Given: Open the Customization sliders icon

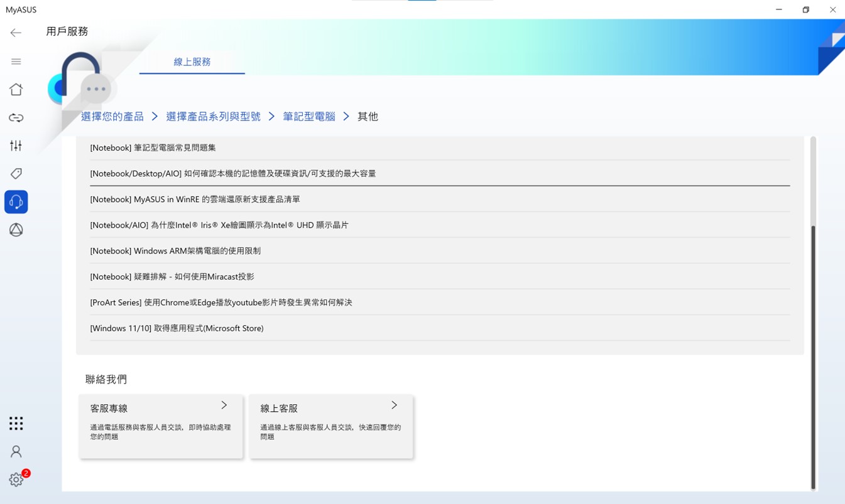Looking at the screenshot, I should (16, 146).
